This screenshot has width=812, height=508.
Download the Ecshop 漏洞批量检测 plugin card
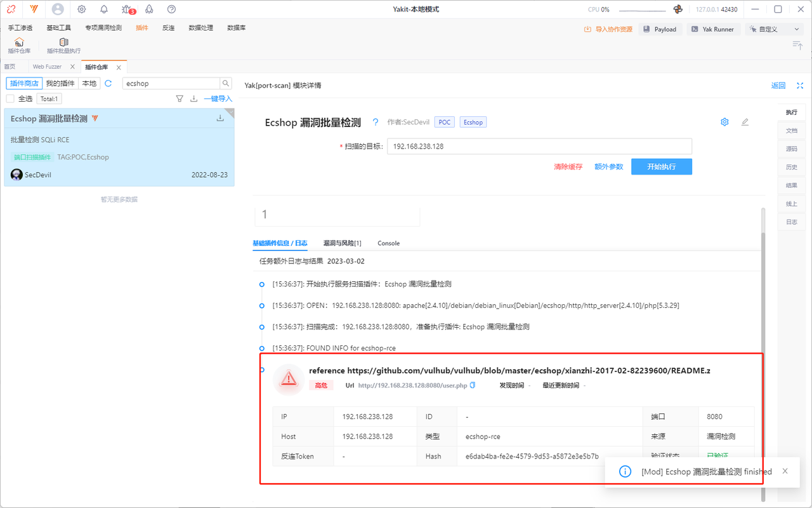coord(220,118)
